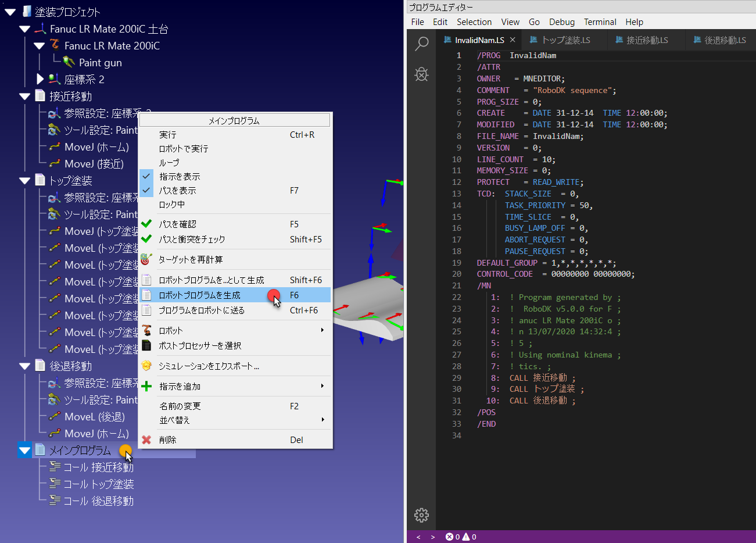This screenshot has height=543, width=756.
Task: Open the 指示を追加 submenu
Action: click(235, 386)
